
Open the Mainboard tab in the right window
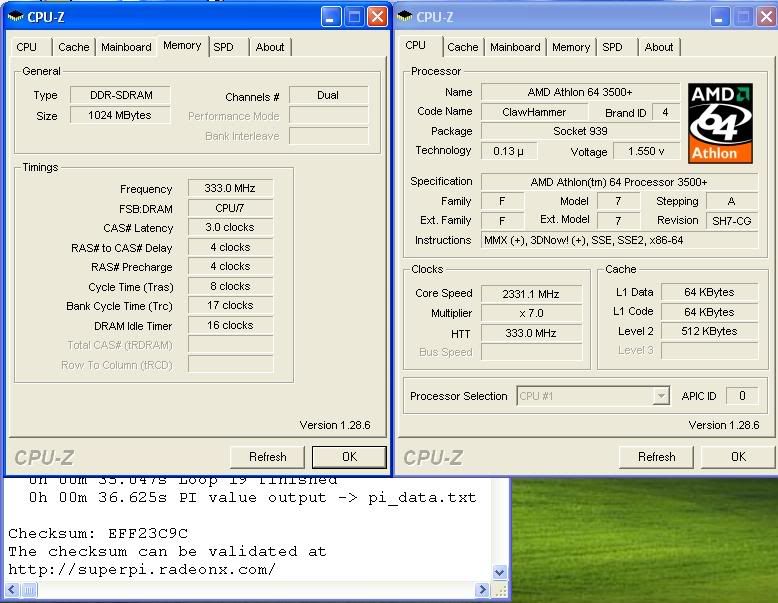pyautogui.click(x=515, y=47)
